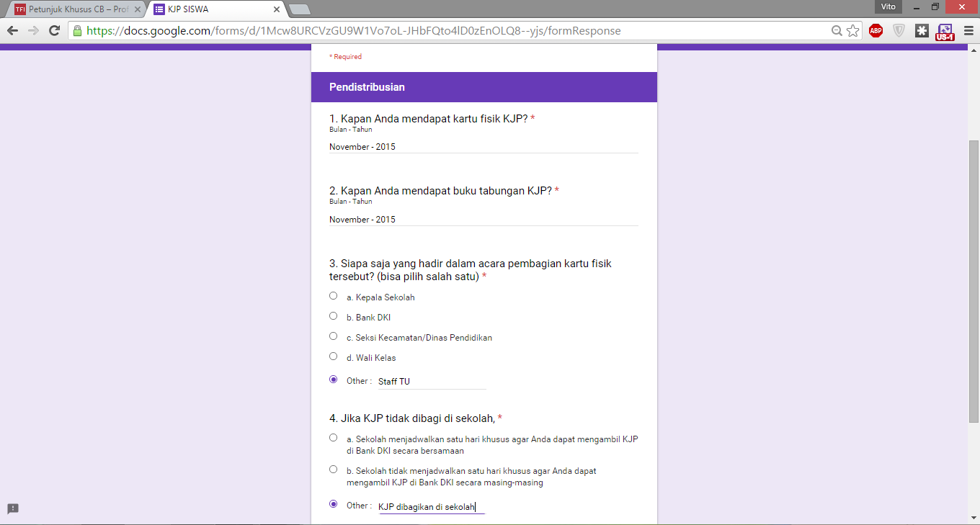The image size is (980, 525).
Task: Open the zoom magnifier icon in address bar
Action: click(837, 31)
